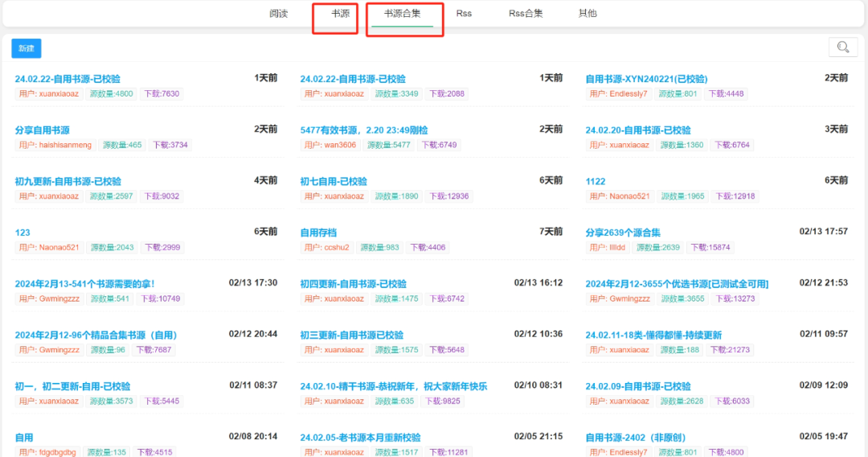
Task: Switch to the 其他 tab
Action: coord(588,14)
